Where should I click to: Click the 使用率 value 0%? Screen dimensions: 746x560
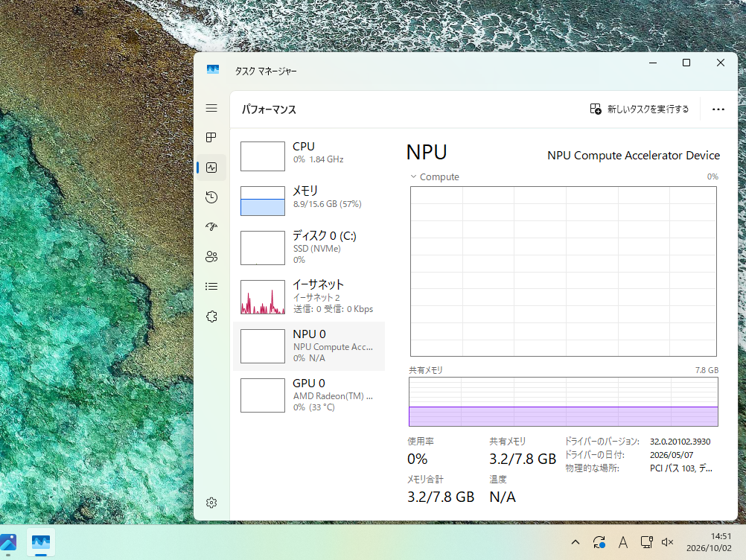point(417,459)
